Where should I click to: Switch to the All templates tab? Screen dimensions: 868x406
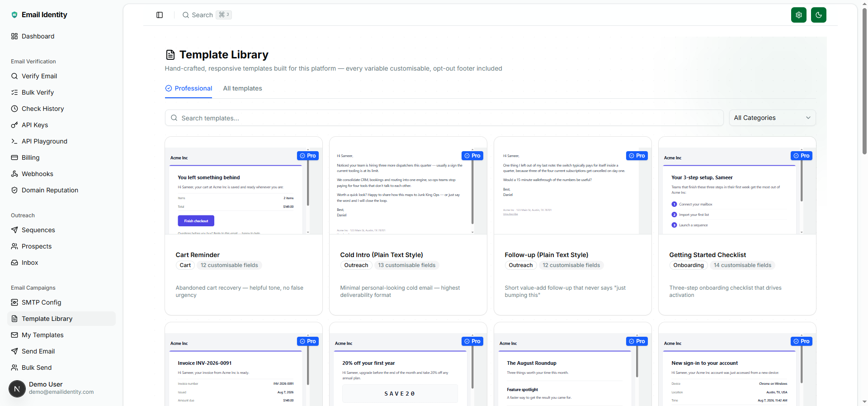pos(242,88)
